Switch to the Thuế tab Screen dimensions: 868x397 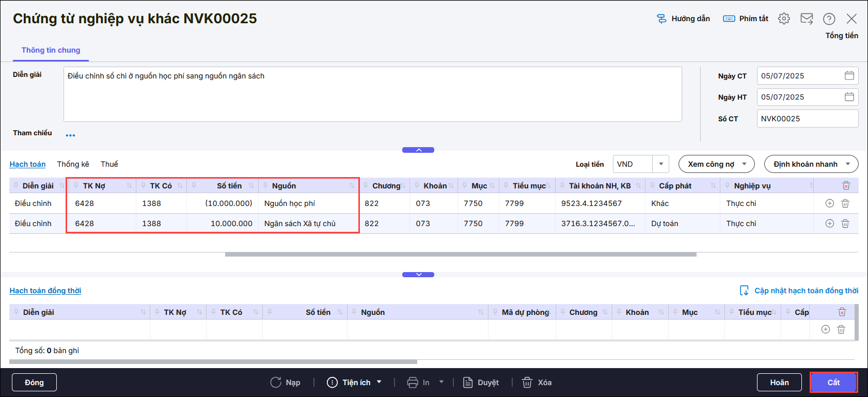pos(109,164)
